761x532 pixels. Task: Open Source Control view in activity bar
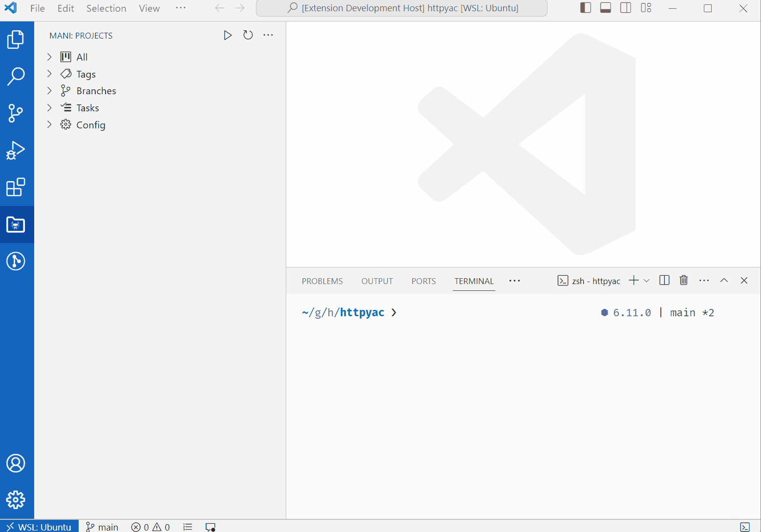coord(16,113)
